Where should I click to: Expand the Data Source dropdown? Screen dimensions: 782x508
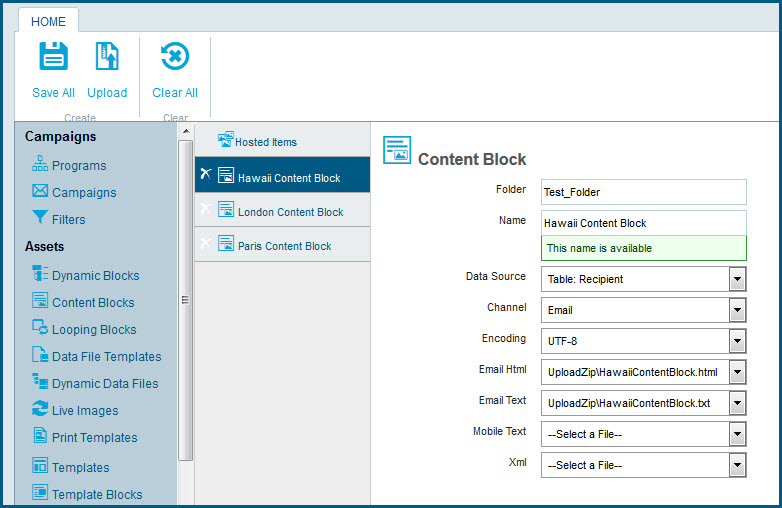coord(737,279)
